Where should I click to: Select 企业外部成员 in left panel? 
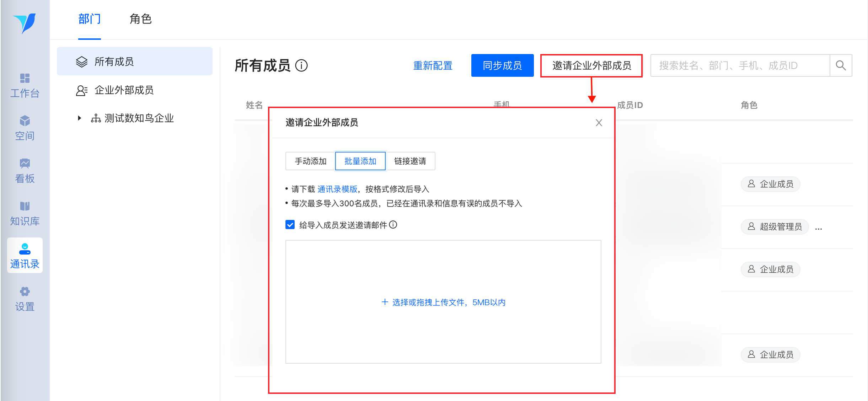pos(124,90)
